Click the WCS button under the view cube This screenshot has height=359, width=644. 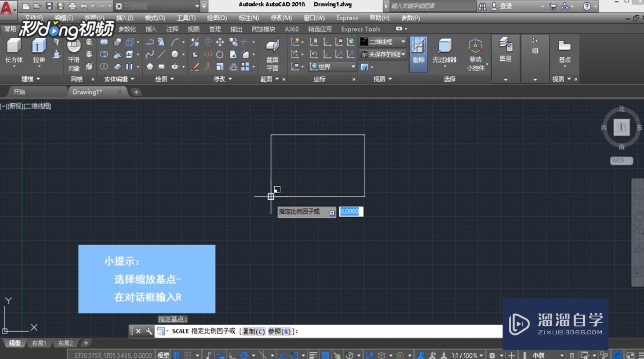[621, 161]
